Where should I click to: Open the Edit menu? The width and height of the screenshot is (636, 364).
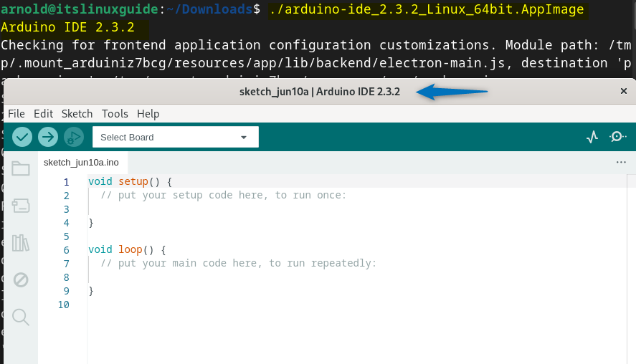[44, 114]
